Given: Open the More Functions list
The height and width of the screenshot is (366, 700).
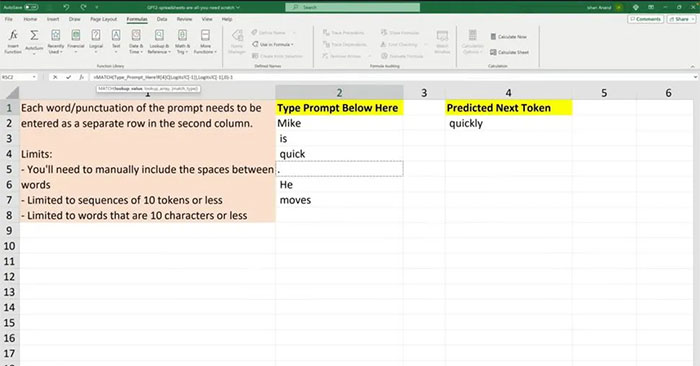Looking at the screenshot, I should pyautogui.click(x=205, y=42).
